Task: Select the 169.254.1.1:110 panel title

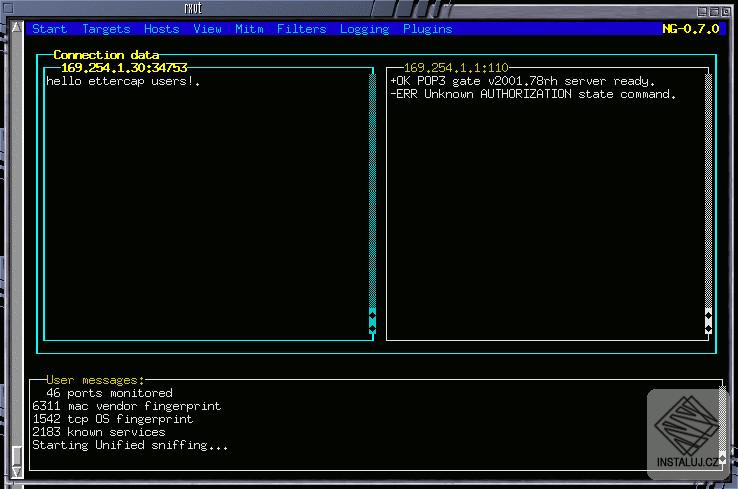Action: [x=456, y=68]
